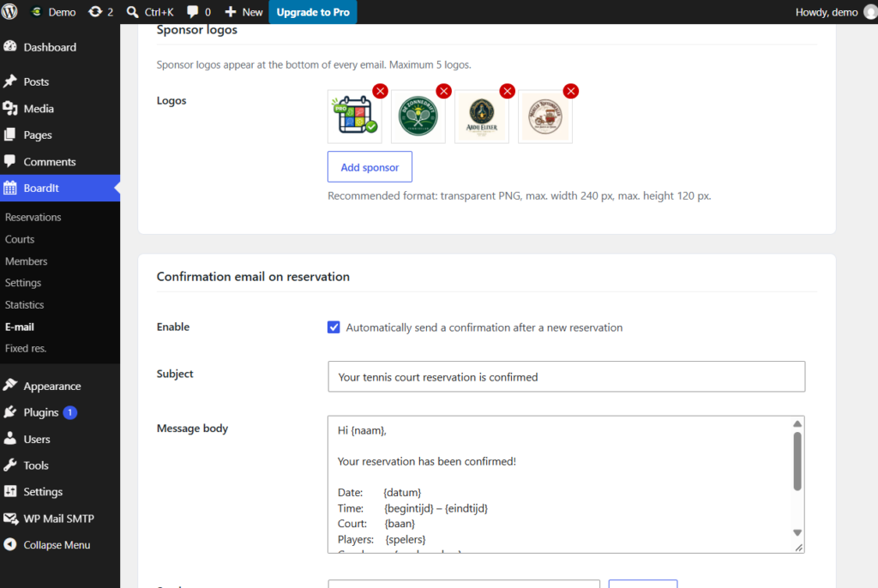This screenshot has width=878, height=588.
Task: Click the Subject input field
Action: pyautogui.click(x=566, y=376)
